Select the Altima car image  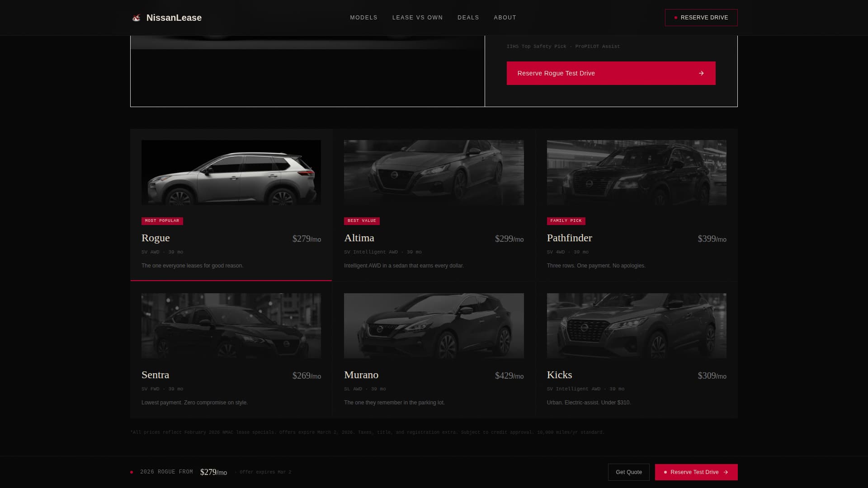click(x=434, y=173)
